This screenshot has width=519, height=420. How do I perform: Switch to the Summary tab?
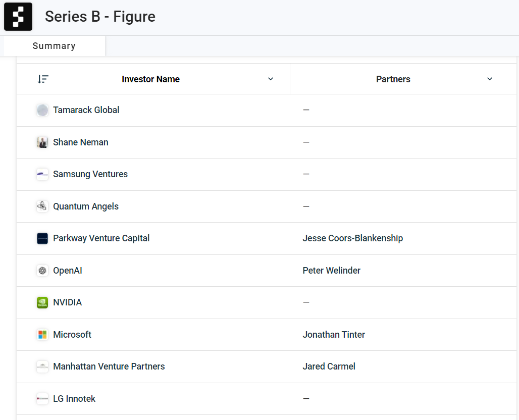pyautogui.click(x=54, y=46)
